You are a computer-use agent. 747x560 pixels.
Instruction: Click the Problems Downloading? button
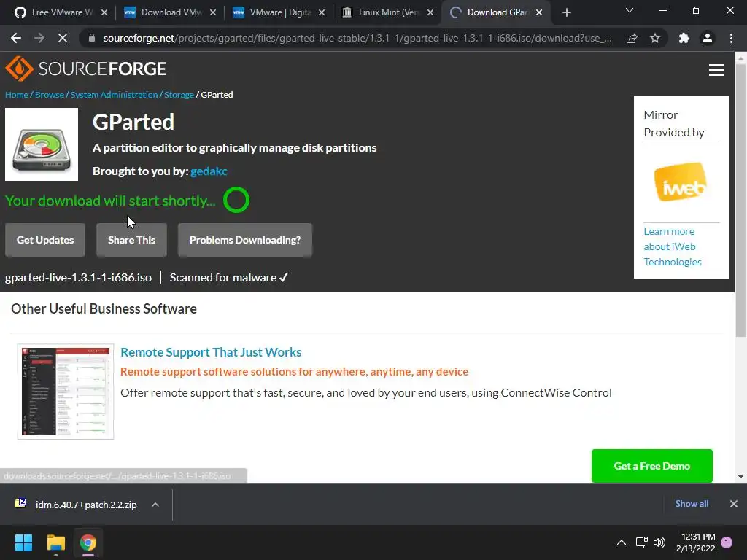click(x=245, y=240)
